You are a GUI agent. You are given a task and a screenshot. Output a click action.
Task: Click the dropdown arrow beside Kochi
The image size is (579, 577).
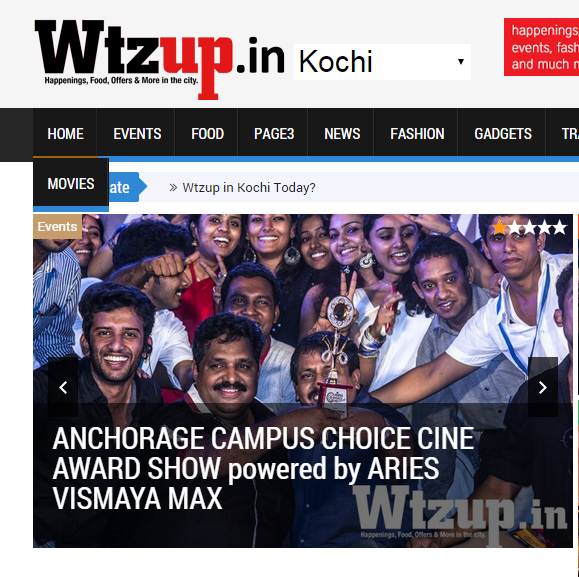point(460,61)
